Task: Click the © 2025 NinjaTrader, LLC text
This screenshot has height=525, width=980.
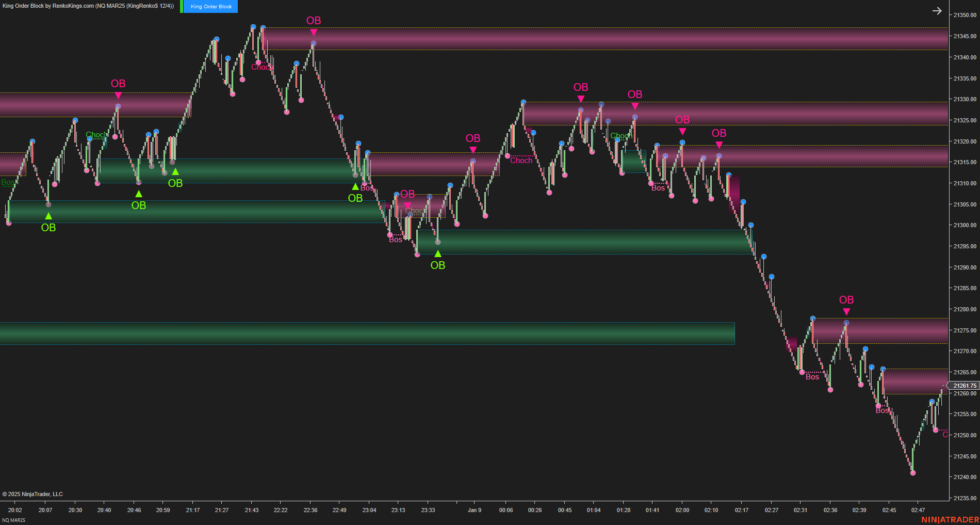Action: coord(32,494)
